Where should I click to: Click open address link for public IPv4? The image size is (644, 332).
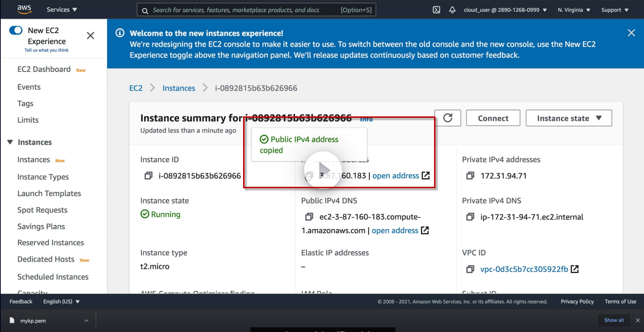(395, 175)
